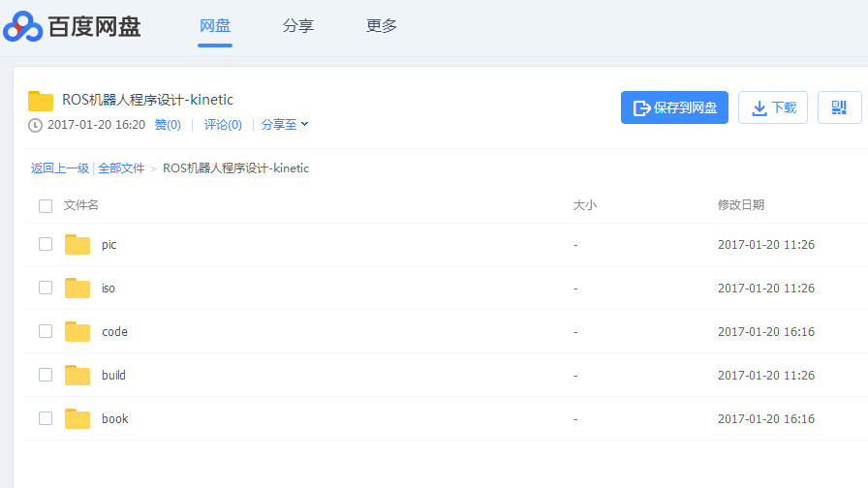This screenshot has height=488, width=868.
Task: Click the Baidu Netdisk cloud logo
Action: 22,26
